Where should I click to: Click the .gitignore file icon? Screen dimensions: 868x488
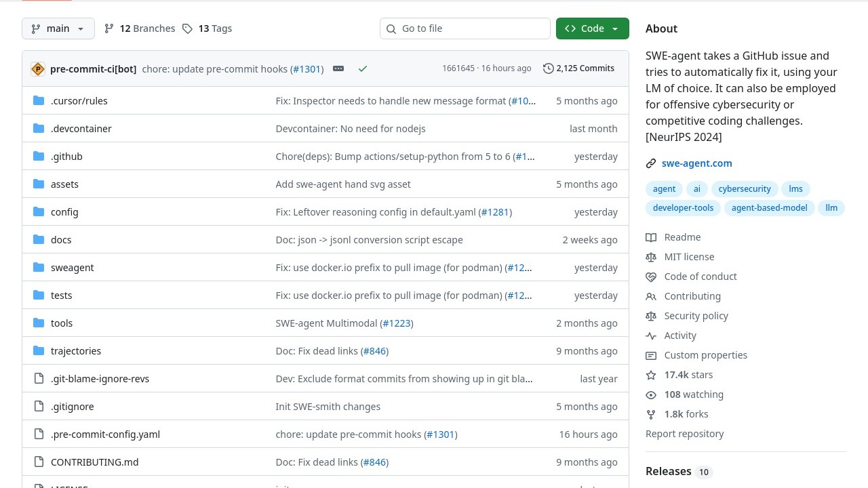click(x=39, y=407)
